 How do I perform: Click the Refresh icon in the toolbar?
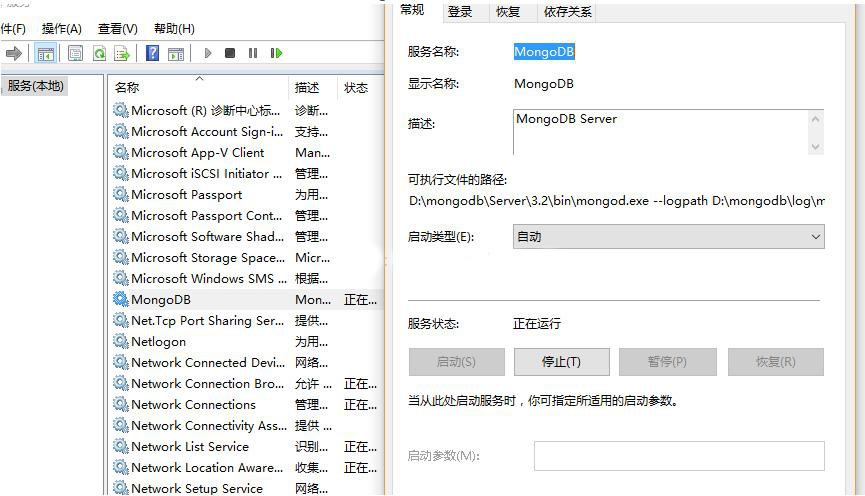point(99,53)
